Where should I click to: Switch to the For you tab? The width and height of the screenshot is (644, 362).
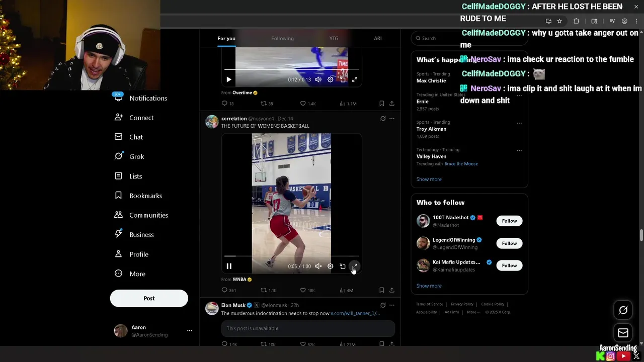coord(226,38)
